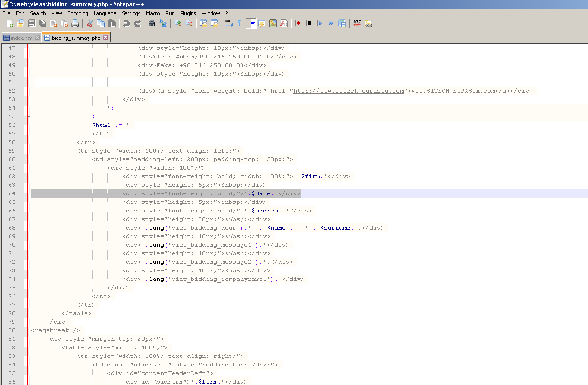588x385 pixels.
Task: Switch to the index.html tab
Action: pos(22,38)
